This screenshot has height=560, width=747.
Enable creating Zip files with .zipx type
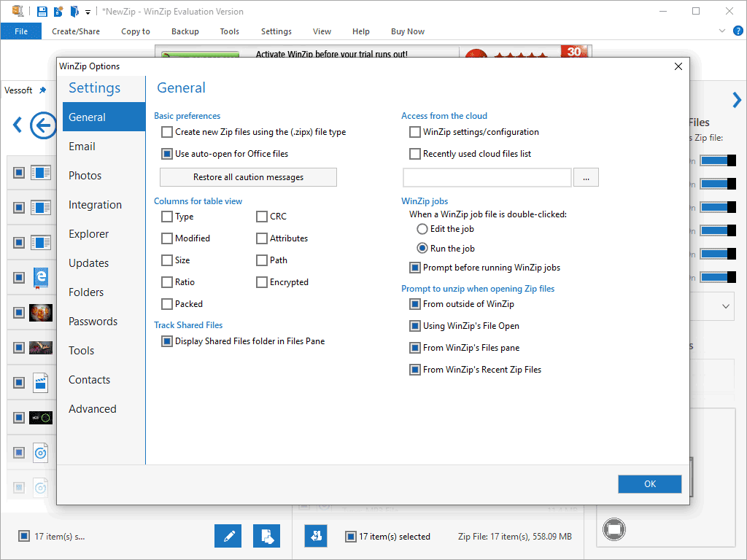pos(167,132)
